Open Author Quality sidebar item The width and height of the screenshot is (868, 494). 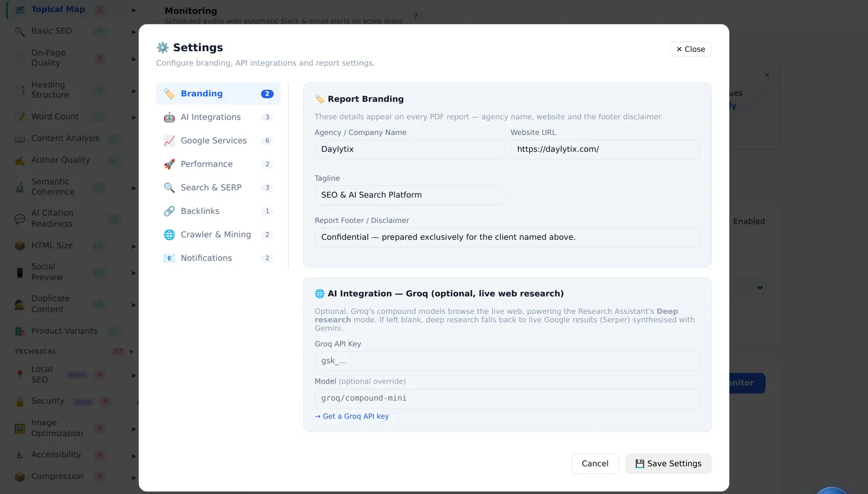pyautogui.click(x=61, y=160)
